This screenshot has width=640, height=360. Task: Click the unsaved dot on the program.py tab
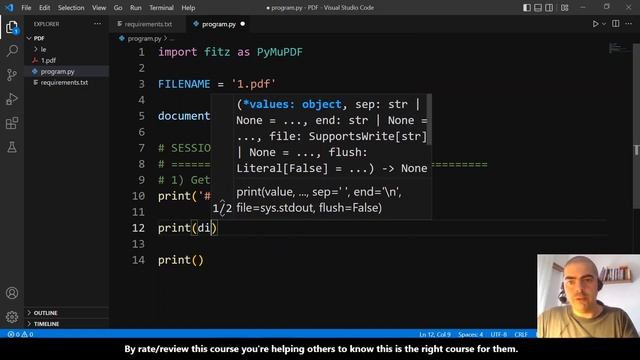coord(243,24)
